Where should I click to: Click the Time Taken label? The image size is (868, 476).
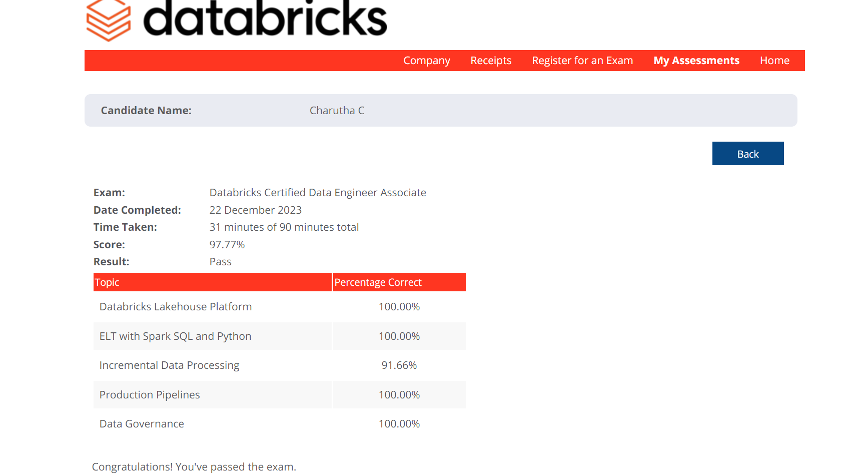tap(125, 227)
